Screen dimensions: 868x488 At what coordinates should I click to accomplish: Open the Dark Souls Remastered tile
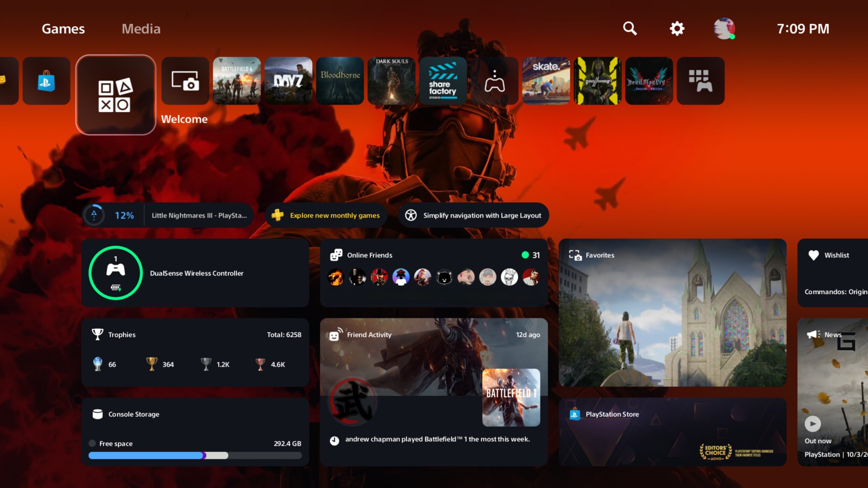[x=392, y=80]
